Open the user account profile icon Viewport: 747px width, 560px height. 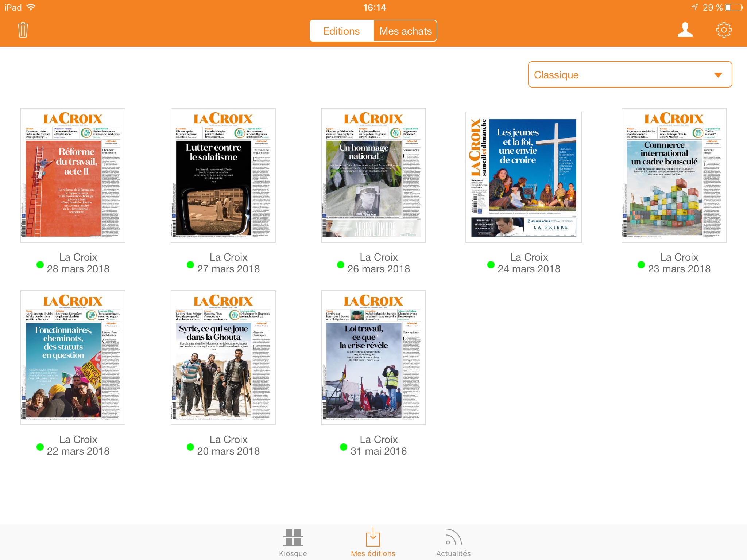click(685, 30)
